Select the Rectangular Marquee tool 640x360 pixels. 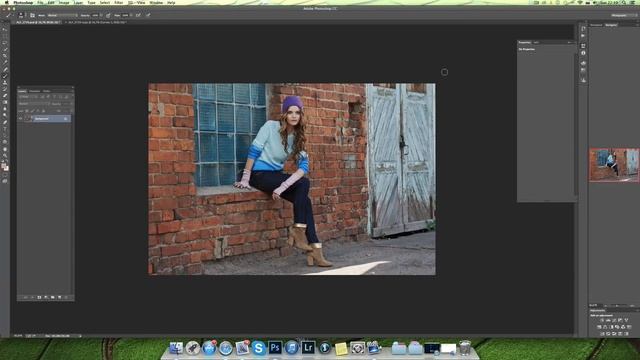tap(5, 37)
